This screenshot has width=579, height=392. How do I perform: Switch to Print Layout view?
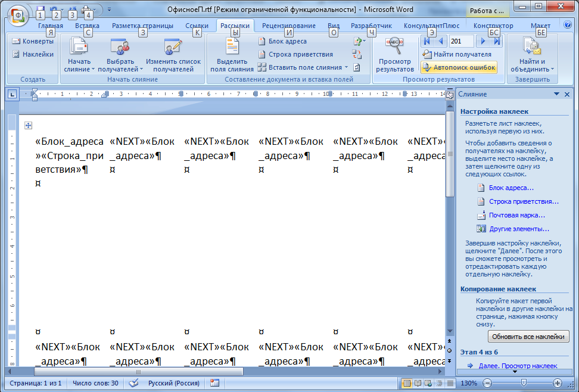point(407,383)
